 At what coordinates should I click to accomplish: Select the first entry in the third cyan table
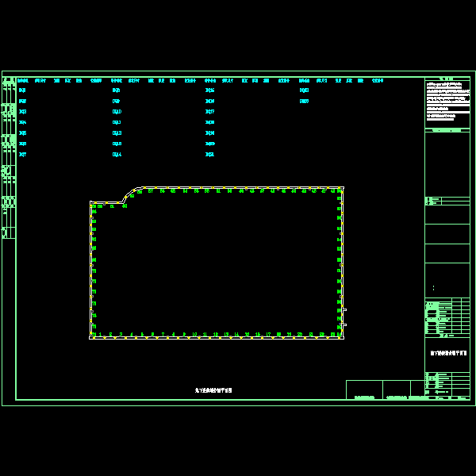coord(209,90)
